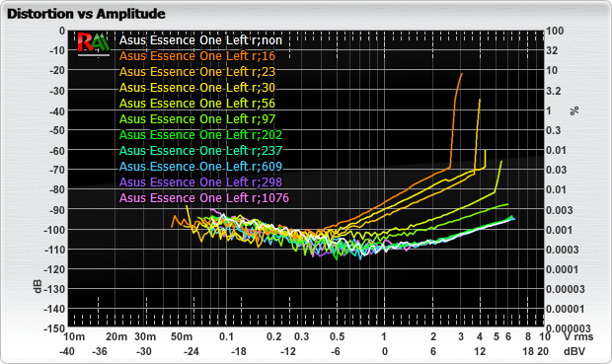
Task: Click the '-120' dB left axis value
Action: click(x=54, y=269)
